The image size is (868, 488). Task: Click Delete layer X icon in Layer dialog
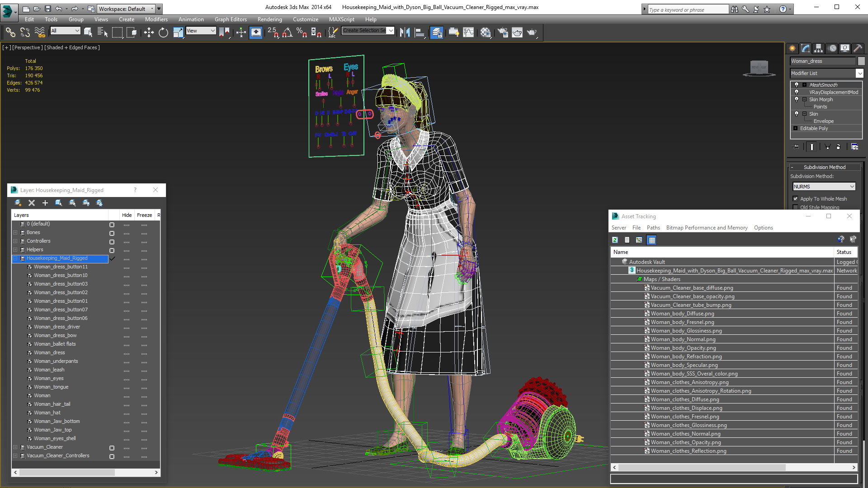click(x=32, y=203)
